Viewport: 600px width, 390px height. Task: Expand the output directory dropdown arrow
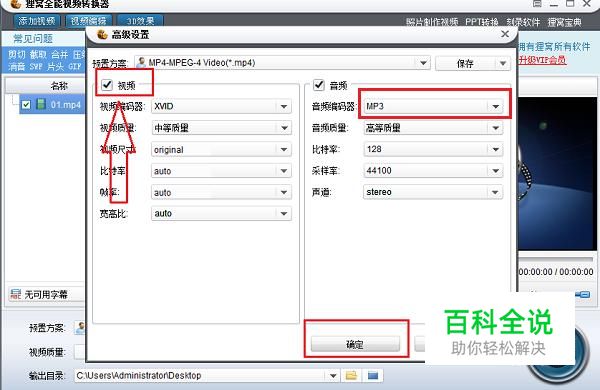pos(333,376)
